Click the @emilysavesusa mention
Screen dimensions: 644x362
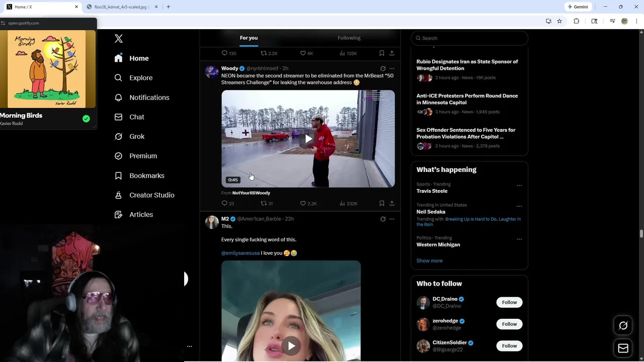[x=240, y=253]
